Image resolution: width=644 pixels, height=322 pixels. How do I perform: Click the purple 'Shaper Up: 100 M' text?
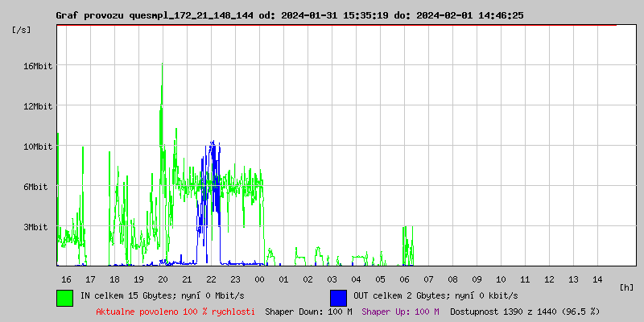[400, 311]
